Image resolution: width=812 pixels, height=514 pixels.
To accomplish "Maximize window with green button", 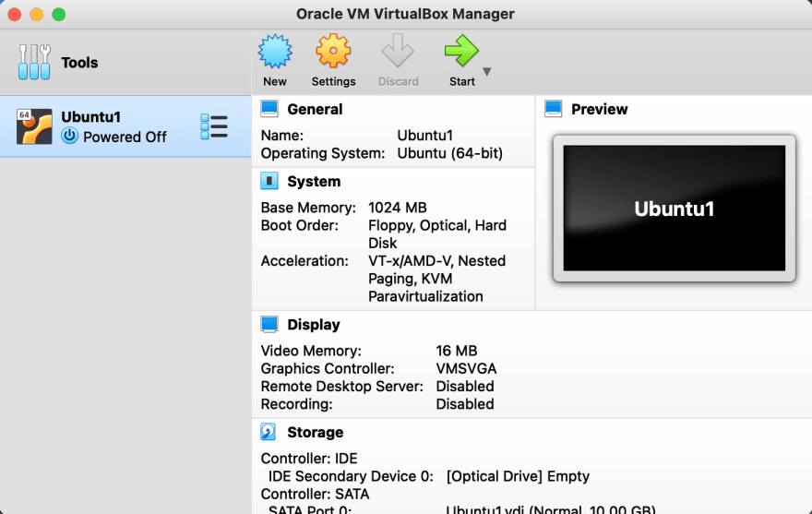I will 59,15.
